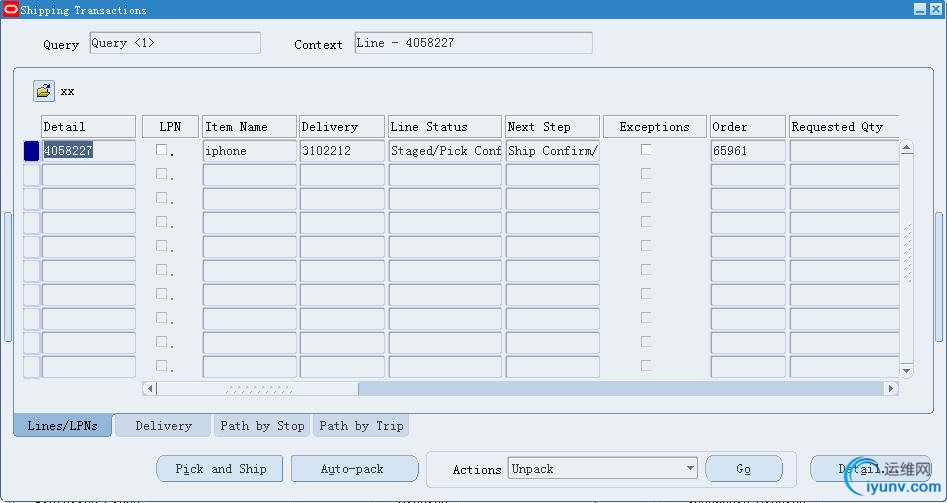The height and width of the screenshot is (503, 947).
Task: Click the horizontal scrollbar right arrow
Action: [891, 389]
